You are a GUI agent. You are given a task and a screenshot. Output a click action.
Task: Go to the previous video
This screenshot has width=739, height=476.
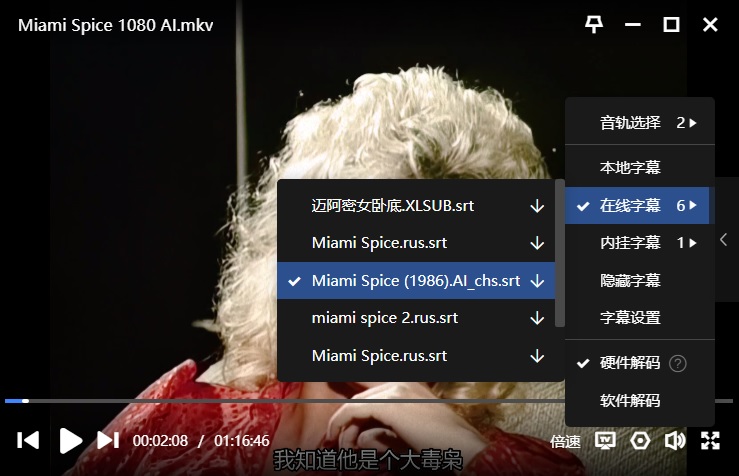pyautogui.click(x=29, y=440)
